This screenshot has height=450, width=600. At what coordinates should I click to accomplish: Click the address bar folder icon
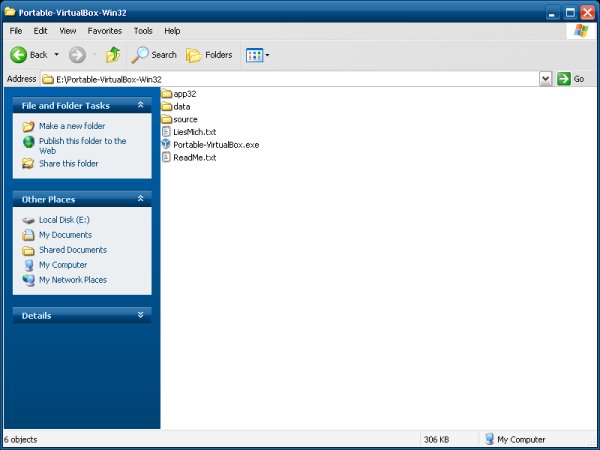(47, 79)
